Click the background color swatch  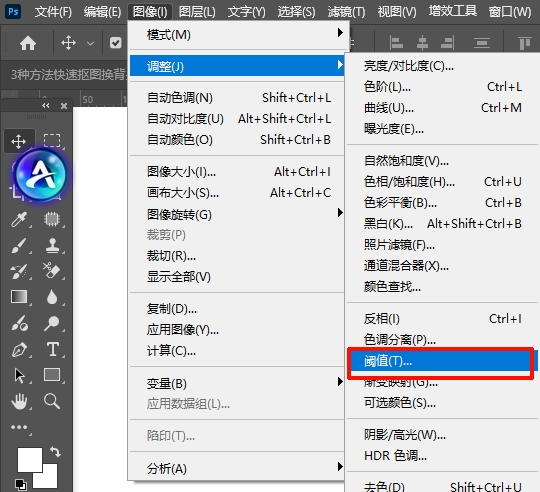click(49, 479)
